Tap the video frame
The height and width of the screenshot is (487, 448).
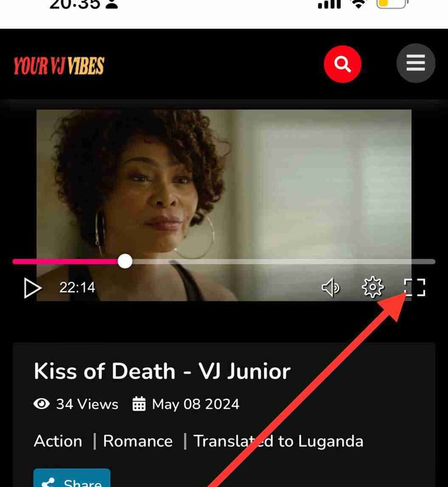tap(224, 183)
